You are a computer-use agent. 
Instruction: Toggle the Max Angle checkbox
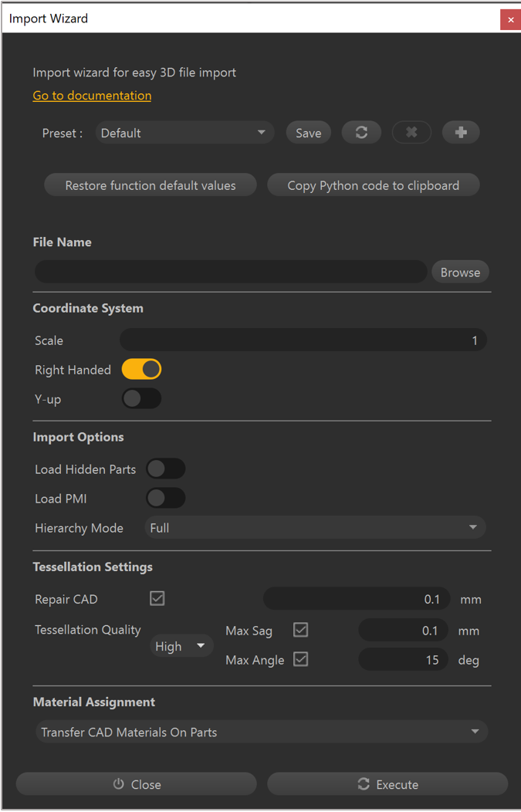coord(301,660)
